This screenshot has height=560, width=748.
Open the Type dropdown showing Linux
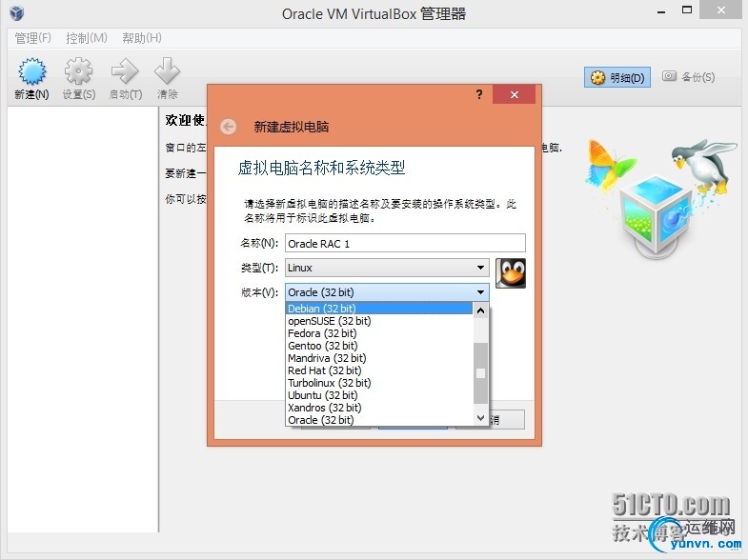[x=388, y=268]
